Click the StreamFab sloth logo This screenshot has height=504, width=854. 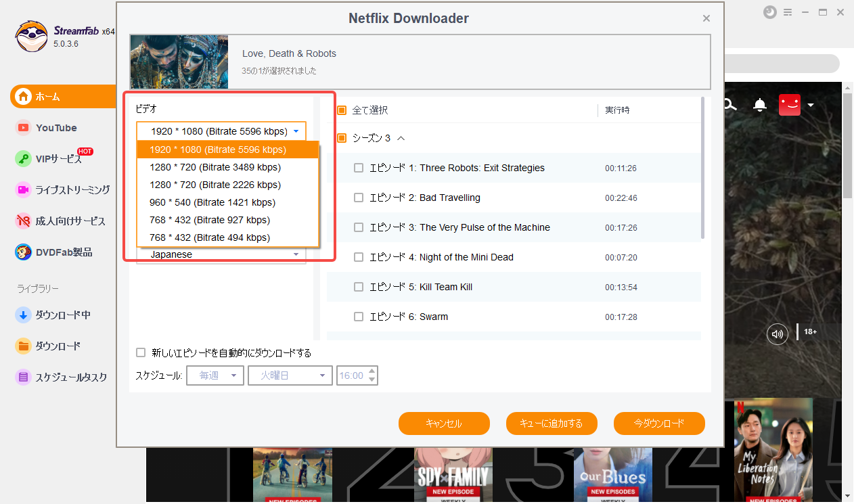(31, 37)
